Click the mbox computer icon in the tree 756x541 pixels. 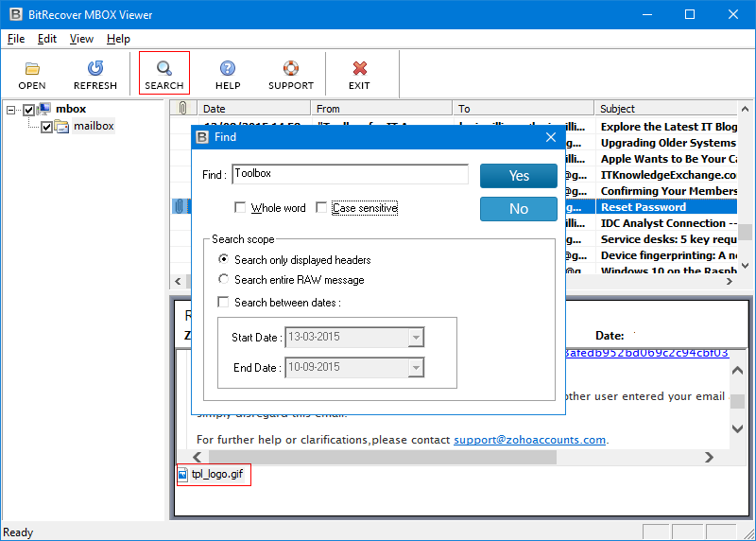pyautogui.click(x=44, y=109)
